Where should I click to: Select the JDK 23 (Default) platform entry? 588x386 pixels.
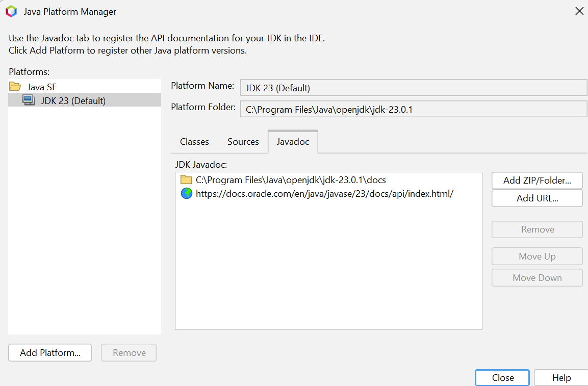coord(73,100)
